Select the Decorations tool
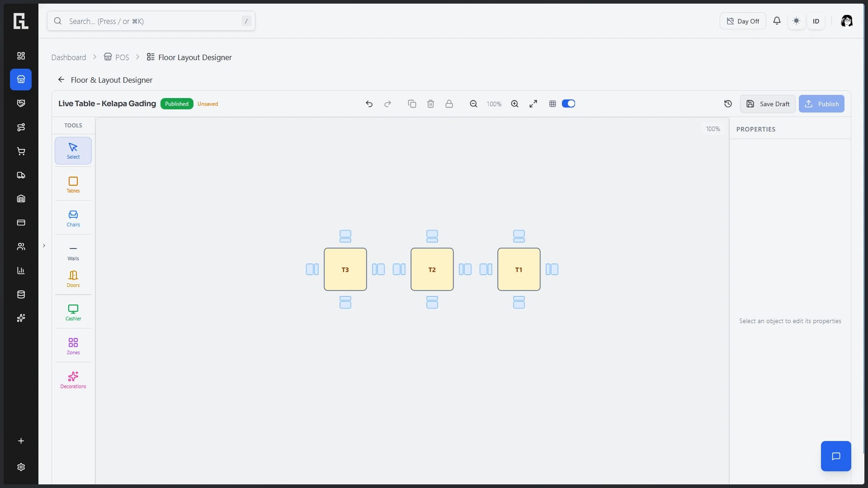 [73, 380]
